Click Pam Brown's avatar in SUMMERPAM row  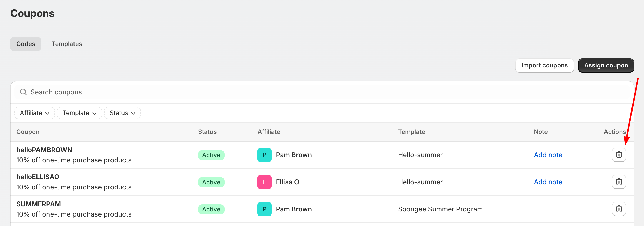264,209
